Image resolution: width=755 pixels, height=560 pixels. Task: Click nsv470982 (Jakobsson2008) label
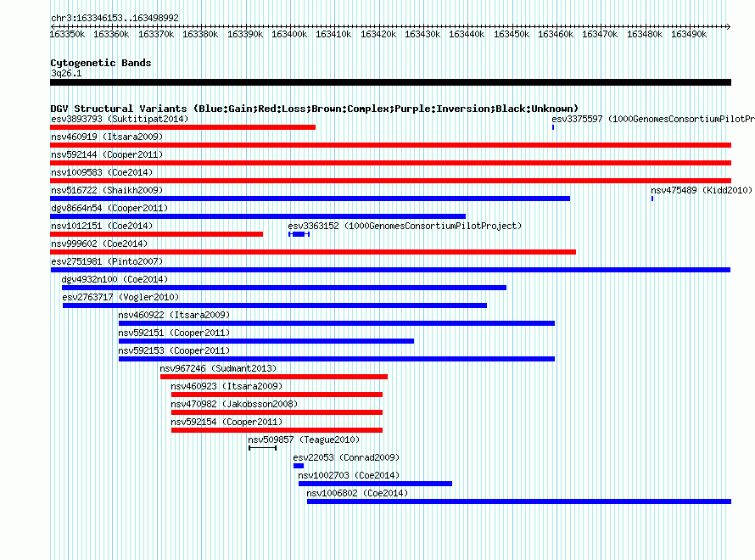point(234,404)
